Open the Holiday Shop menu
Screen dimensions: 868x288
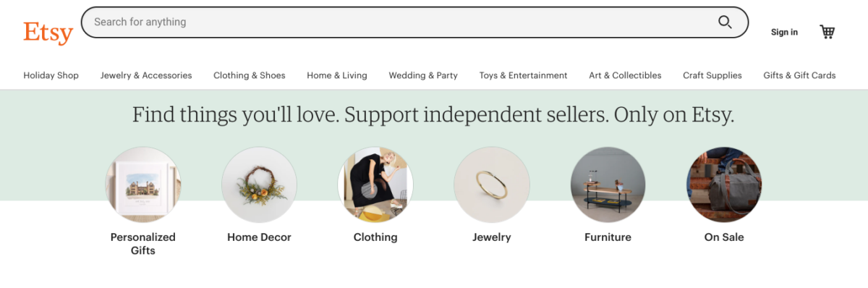[51, 75]
